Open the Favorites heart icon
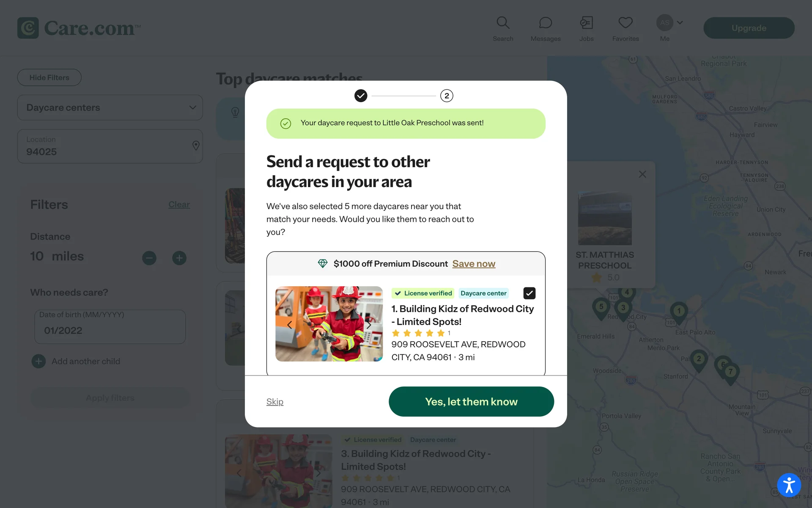Viewport: 812px width, 508px height. pyautogui.click(x=625, y=23)
